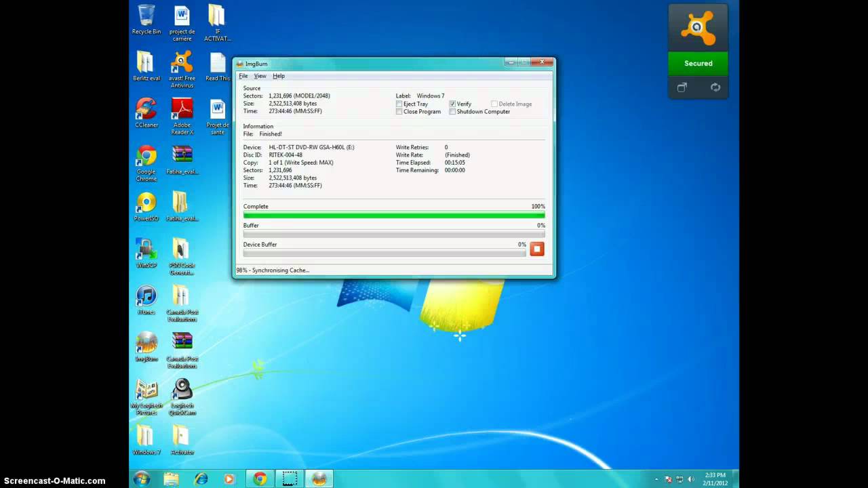Select the 'Activator' folder on the desktop
This screenshot has width=868, height=488.
coord(182,440)
